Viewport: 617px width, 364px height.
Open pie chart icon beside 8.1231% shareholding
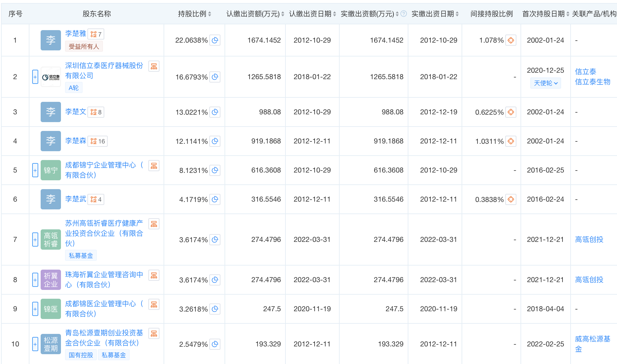click(x=215, y=170)
